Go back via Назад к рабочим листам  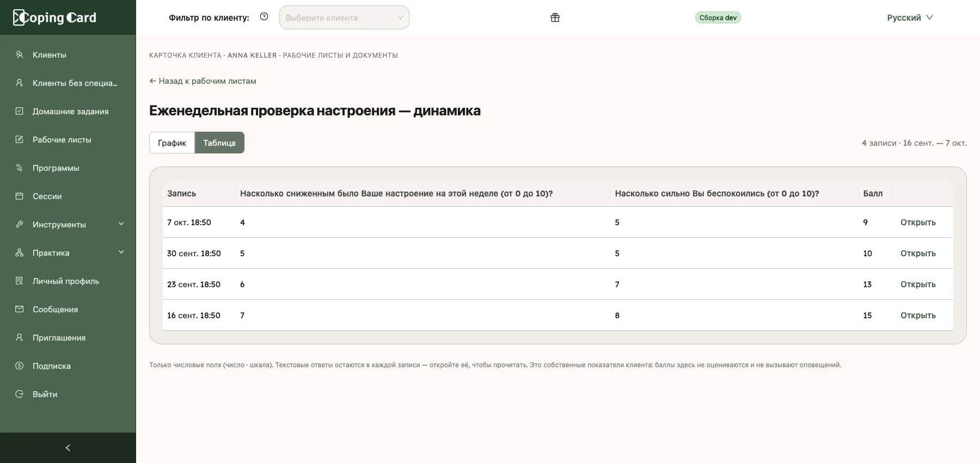click(203, 81)
